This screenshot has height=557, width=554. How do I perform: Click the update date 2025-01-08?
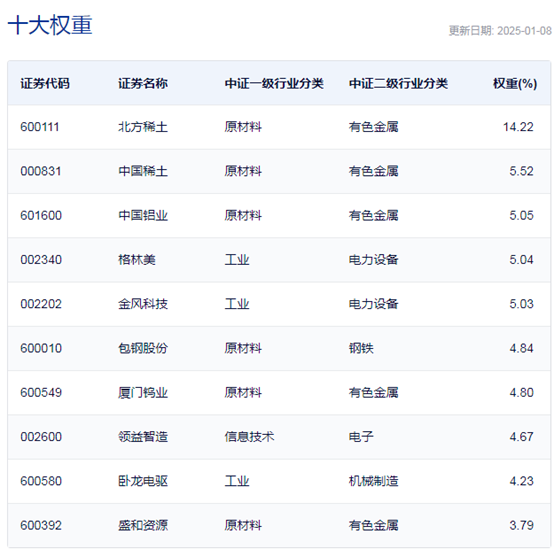[524, 31]
